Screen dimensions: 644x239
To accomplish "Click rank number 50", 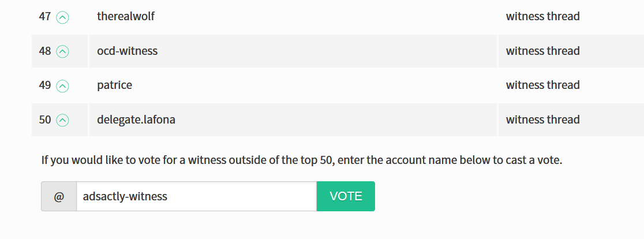I will [x=45, y=120].
